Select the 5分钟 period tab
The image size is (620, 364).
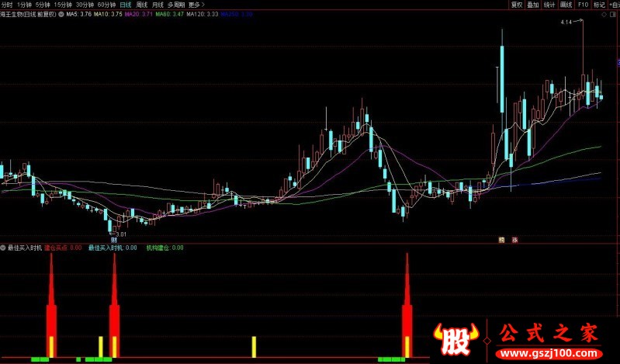(x=43, y=5)
